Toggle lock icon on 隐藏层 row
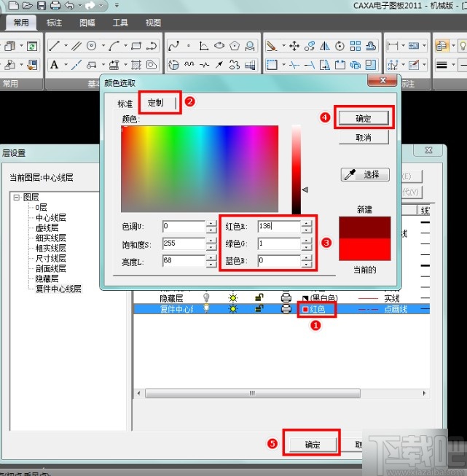Viewport: 467px width, 476px height. click(259, 297)
